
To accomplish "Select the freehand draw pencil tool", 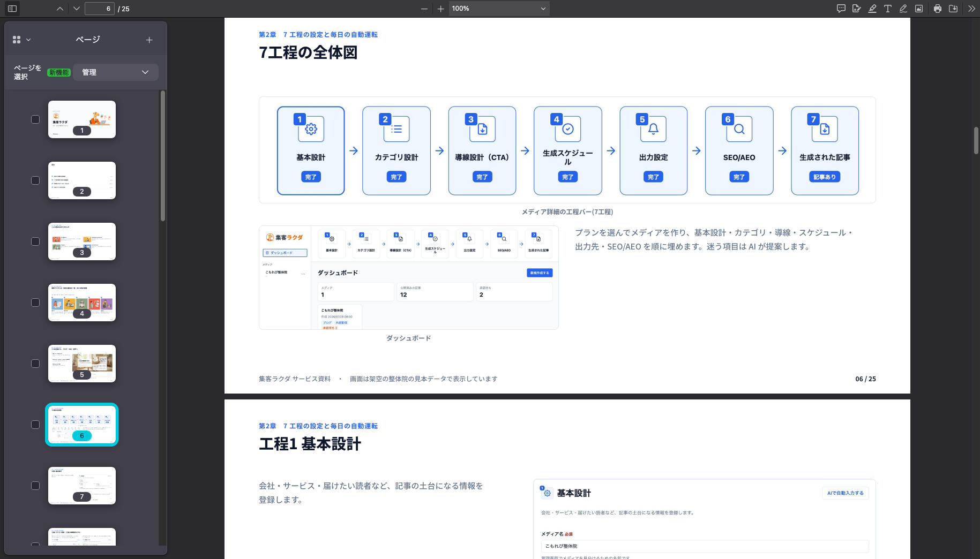I will pos(903,9).
